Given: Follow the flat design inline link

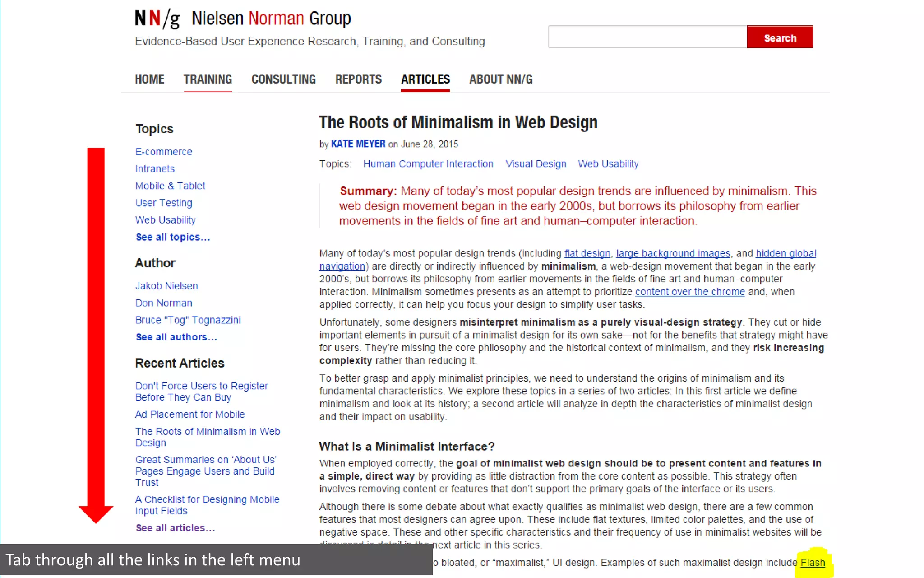Looking at the screenshot, I should (x=587, y=253).
